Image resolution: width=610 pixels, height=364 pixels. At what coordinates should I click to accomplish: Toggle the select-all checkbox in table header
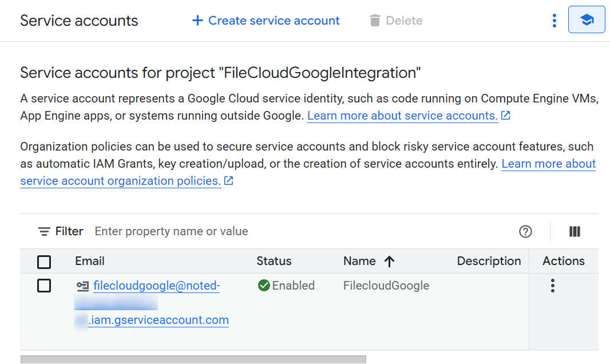(x=44, y=262)
